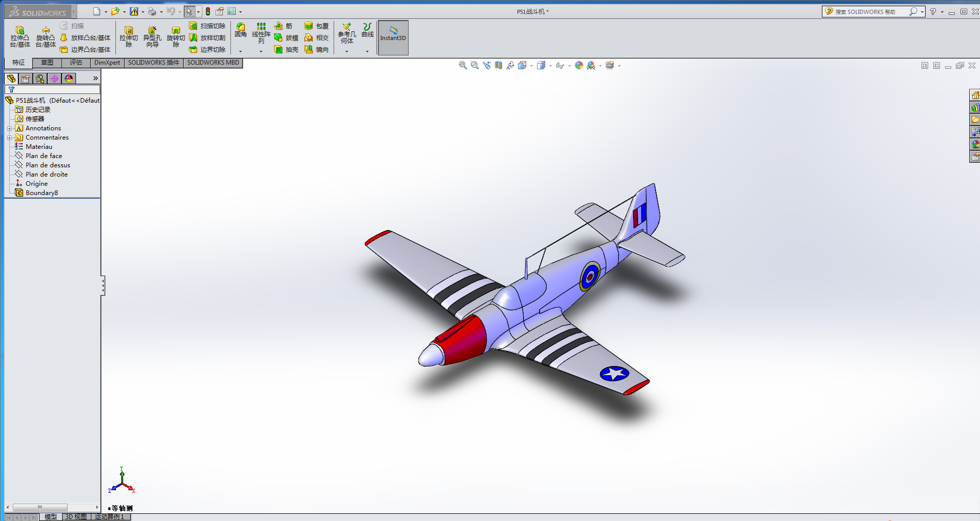Expand the Annotations tree node
Viewport: 980px width, 521px height.
[x=9, y=128]
